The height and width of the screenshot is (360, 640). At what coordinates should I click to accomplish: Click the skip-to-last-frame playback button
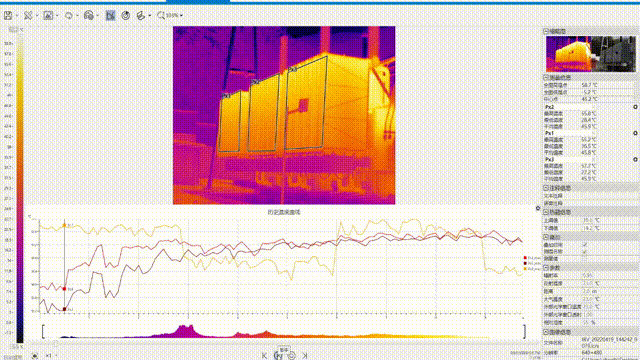point(305,356)
